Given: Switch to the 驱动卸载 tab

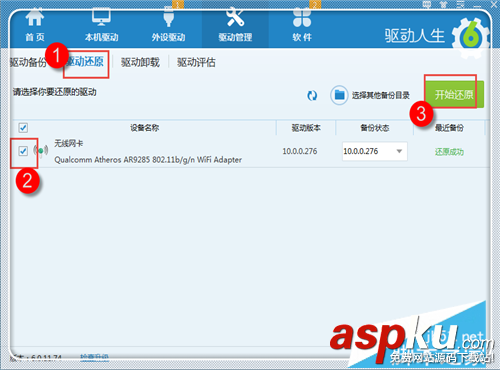Looking at the screenshot, I should [x=140, y=62].
